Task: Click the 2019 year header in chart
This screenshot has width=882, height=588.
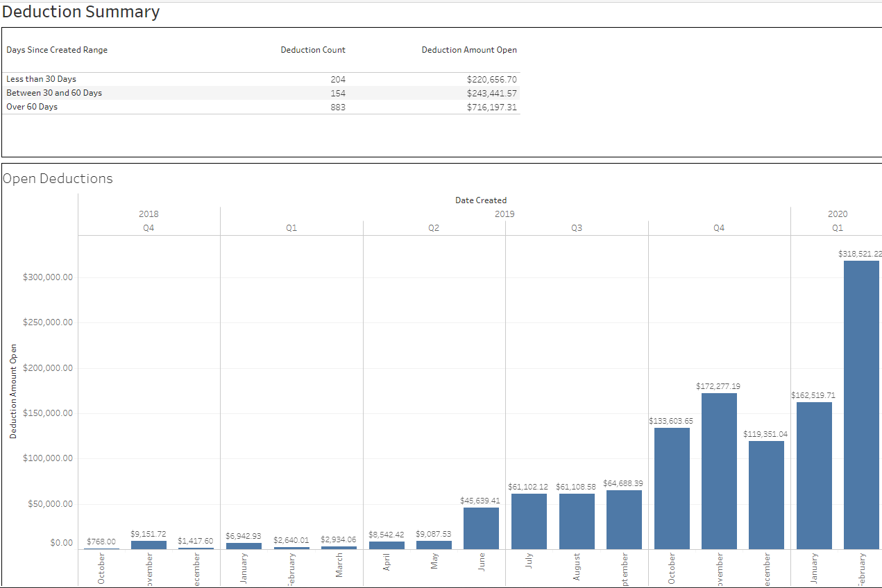Action: pos(504,214)
